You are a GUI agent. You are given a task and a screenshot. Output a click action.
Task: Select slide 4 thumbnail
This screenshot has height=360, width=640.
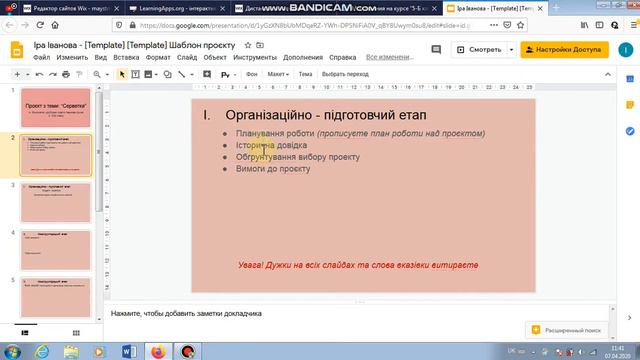tap(56, 250)
